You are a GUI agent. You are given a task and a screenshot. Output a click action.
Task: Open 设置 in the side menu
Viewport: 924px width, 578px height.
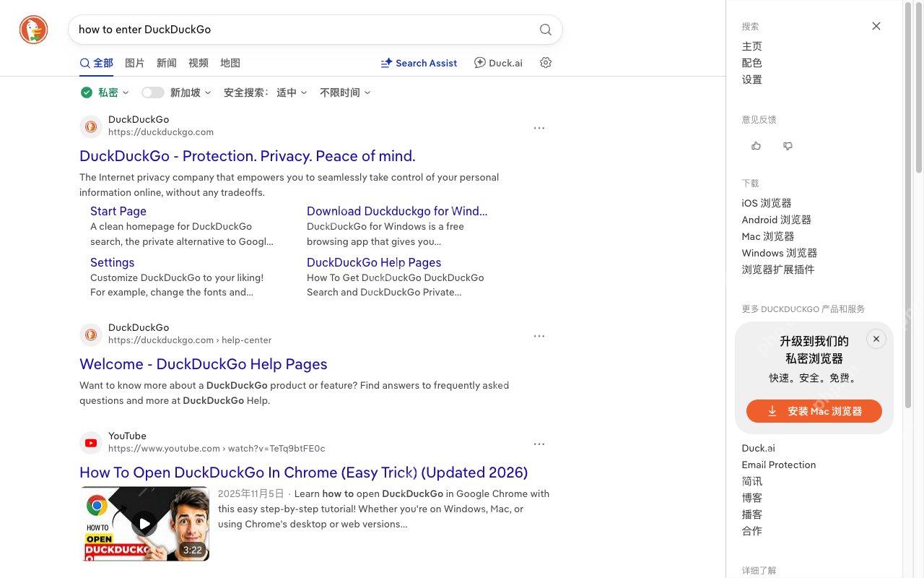752,79
